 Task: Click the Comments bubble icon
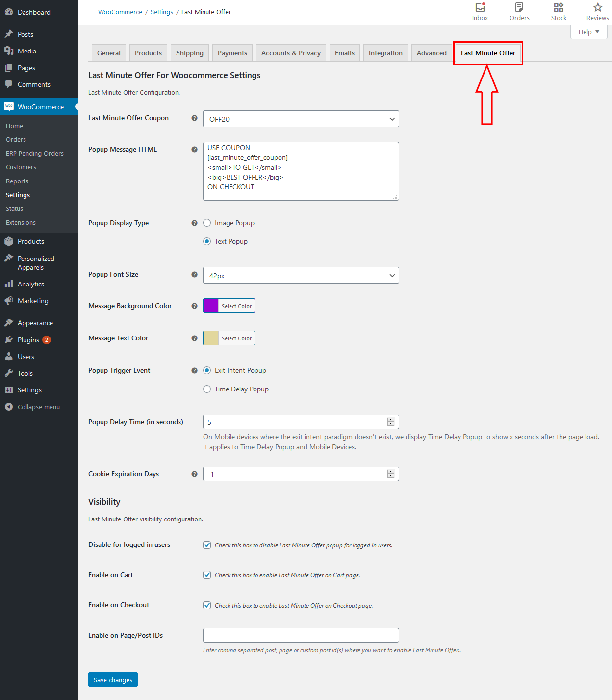pyautogui.click(x=9, y=84)
